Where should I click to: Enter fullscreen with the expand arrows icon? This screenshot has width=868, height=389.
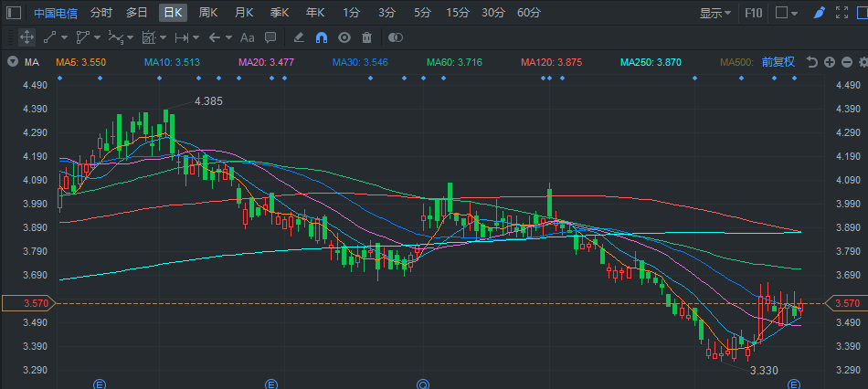click(842, 13)
